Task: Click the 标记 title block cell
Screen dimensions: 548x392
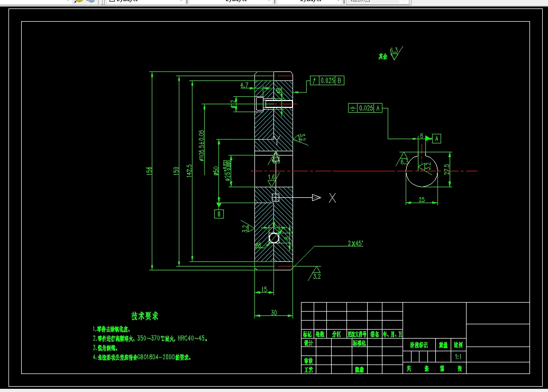Action: [x=307, y=334]
